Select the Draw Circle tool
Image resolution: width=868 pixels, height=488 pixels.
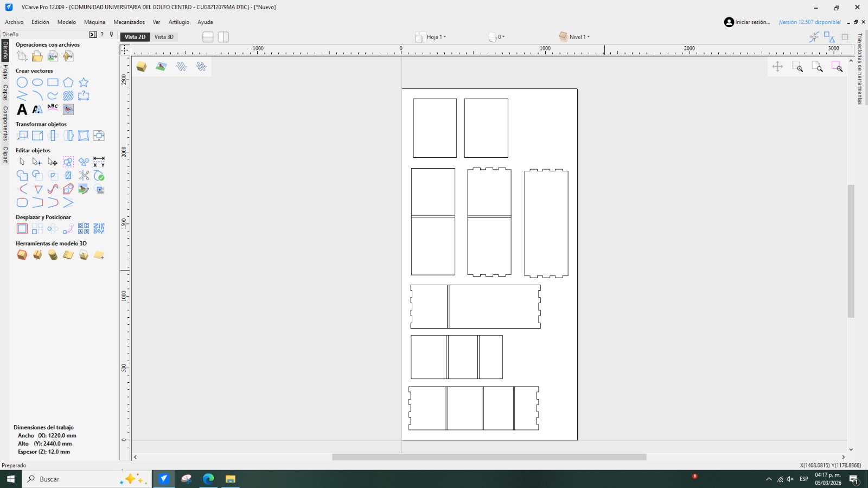pyautogui.click(x=22, y=82)
